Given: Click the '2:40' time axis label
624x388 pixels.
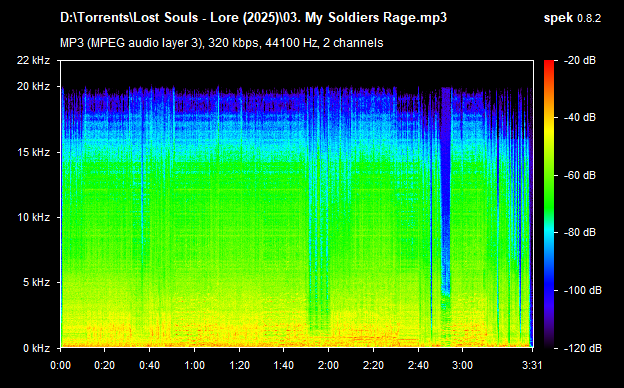Looking at the screenshot, I should (x=418, y=365).
